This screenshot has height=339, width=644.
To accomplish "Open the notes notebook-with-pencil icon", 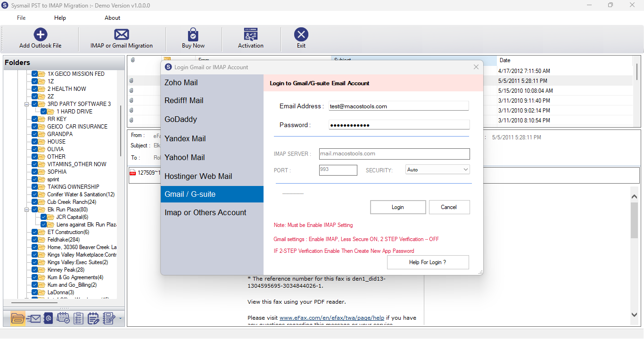I will (x=109, y=318).
